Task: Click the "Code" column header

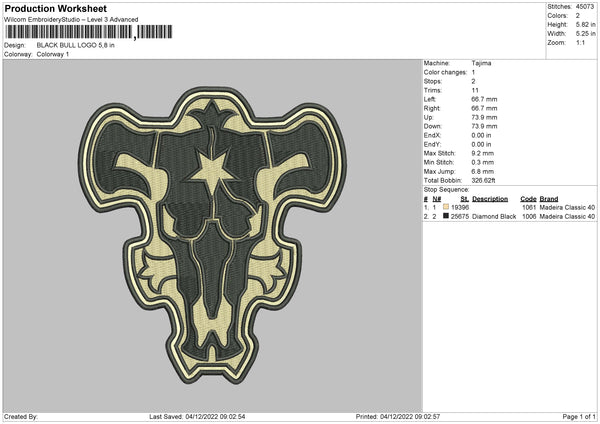Action: click(528, 199)
